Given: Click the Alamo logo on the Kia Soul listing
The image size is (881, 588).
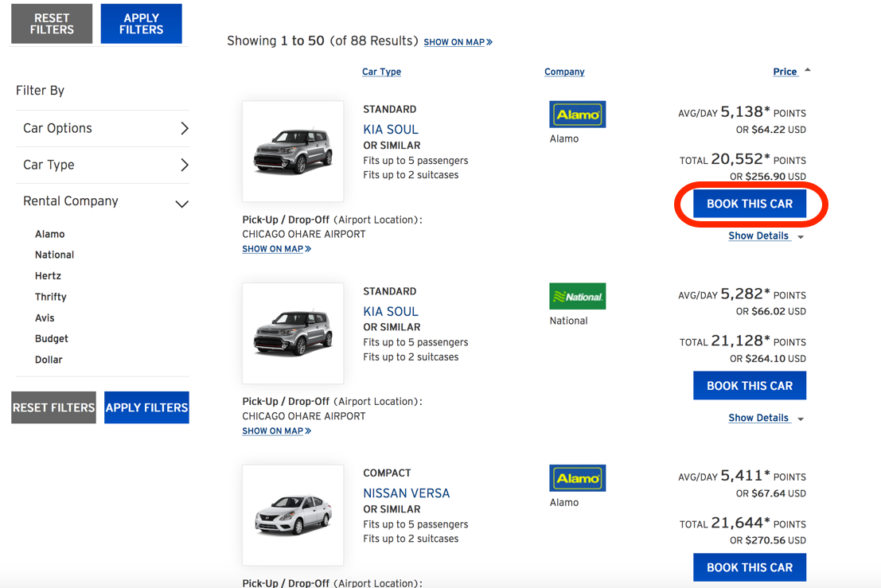Looking at the screenshot, I should (577, 115).
